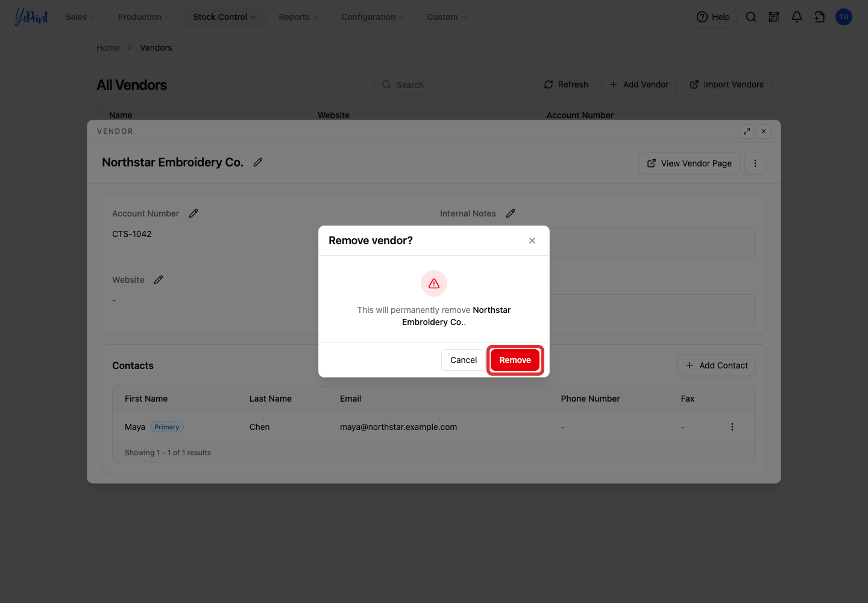Confirm removal with the red Remove button
The height and width of the screenshot is (603, 868).
(x=515, y=360)
